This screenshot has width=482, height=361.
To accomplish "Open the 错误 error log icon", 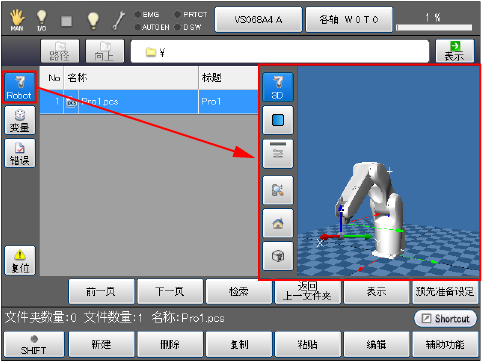I will point(20,153).
